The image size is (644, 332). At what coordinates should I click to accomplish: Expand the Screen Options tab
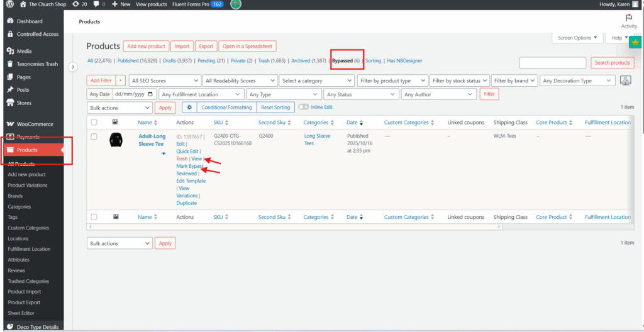pos(577,38)
